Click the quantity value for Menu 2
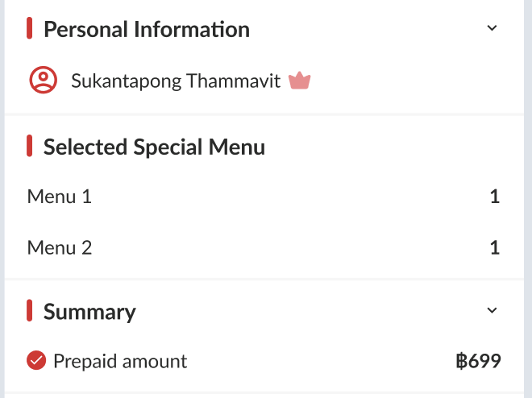The width and height of the screenshot is (532, 398). click(x=495, y=247)
